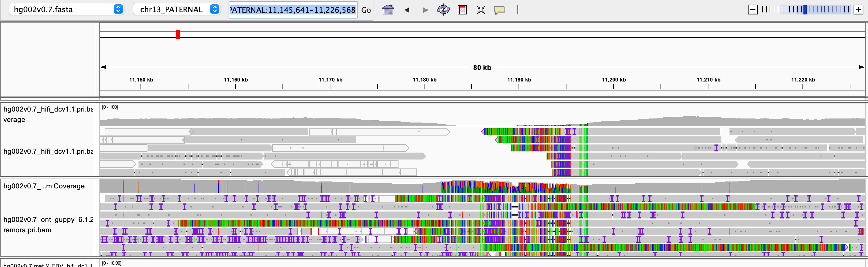Viewport: 868px width, 267px height.
Task: Zoom out using the minus icon
Action: [x=753, y=10]
